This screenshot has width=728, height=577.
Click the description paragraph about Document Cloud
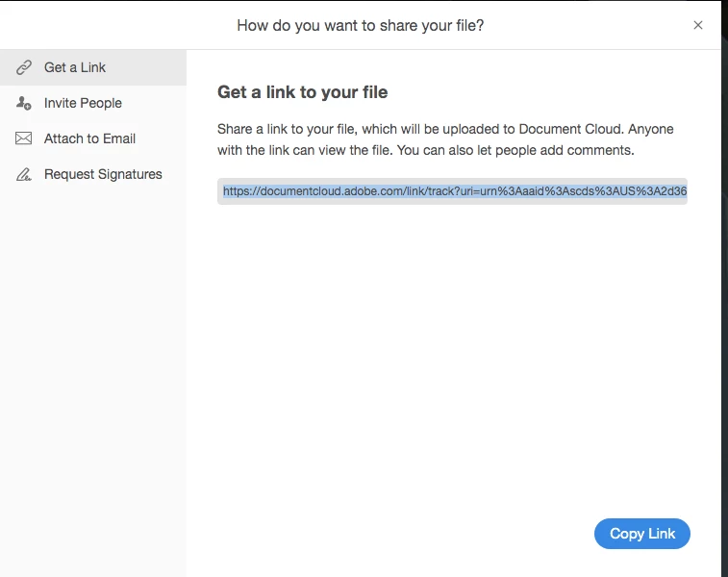click(x=445, y=139)
